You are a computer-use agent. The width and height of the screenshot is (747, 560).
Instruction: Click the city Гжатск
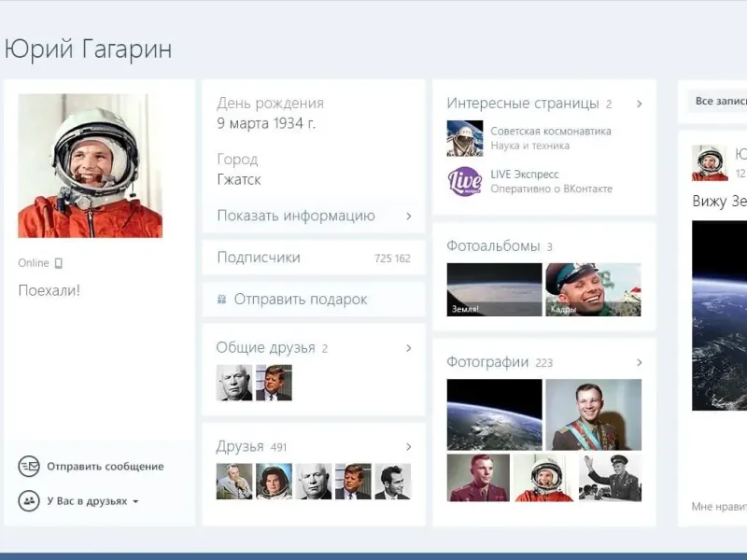coord(239,179)
